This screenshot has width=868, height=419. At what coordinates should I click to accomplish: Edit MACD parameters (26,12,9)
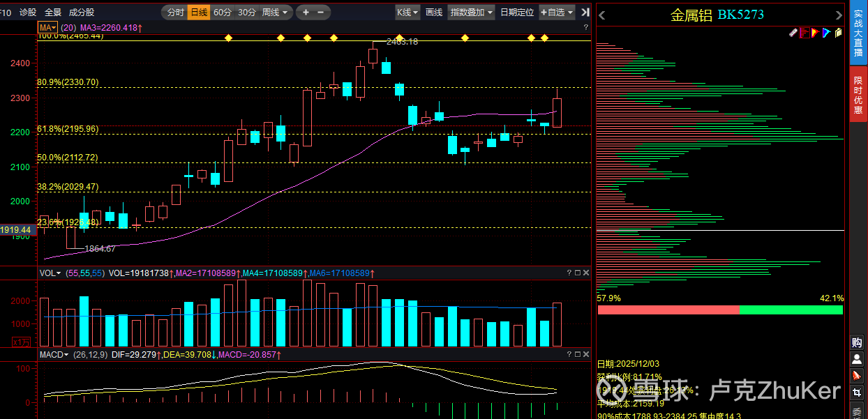[x=91, y=355]
